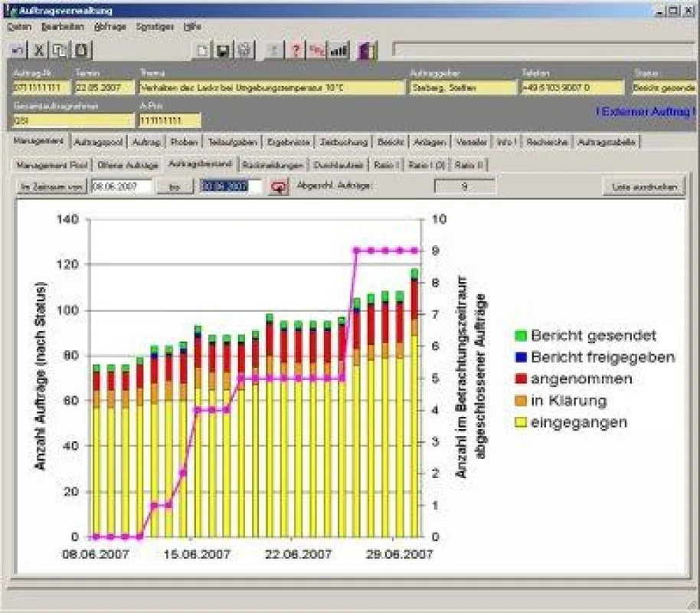Click the Abgeschl. Aufträge count field
The width and height of the screenshot is (700, 613).
464,187
